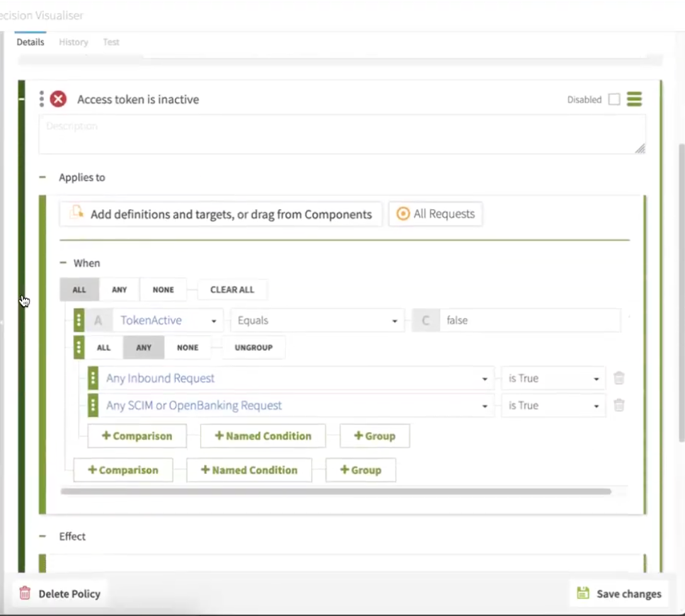This screenshot has width=685, height=616.
Task: Switch to the History tab
Action: 73,42
